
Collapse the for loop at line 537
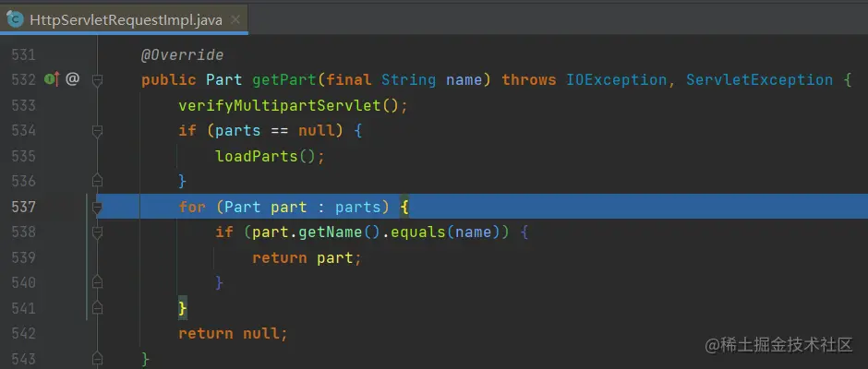(98, 208)
